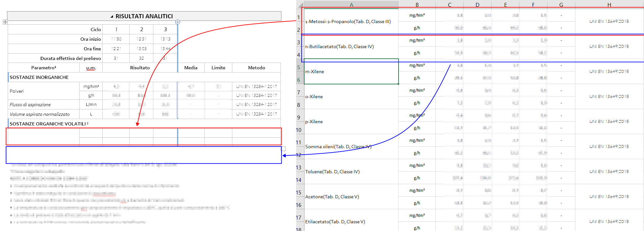
Task: Collapse the RISULTATI ANALITICI heading triangle
Action: click(x=112, y=16)
